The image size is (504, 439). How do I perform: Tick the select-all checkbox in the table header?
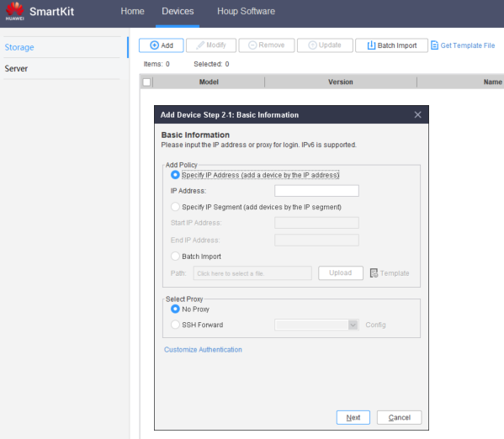click(146, 82)
